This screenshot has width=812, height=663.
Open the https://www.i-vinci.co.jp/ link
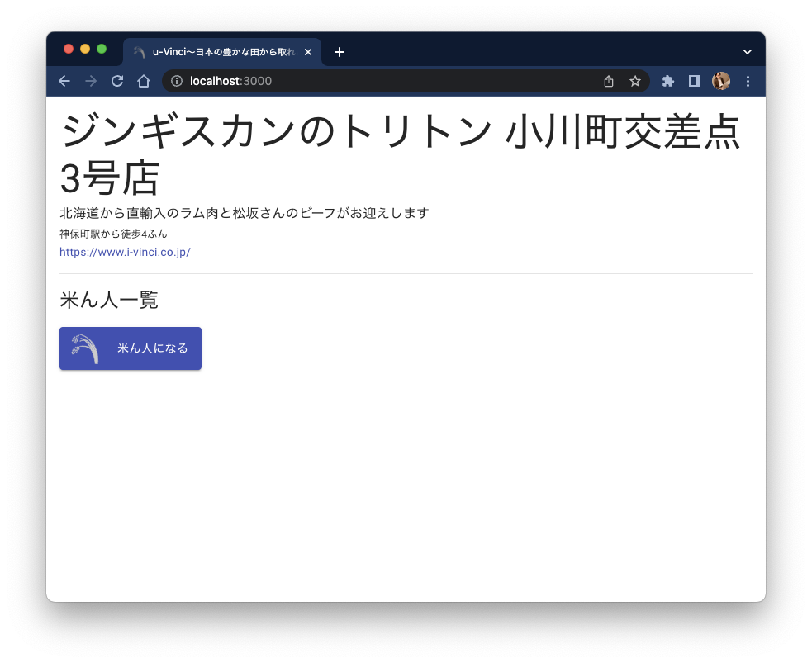[x=125, y=252]
